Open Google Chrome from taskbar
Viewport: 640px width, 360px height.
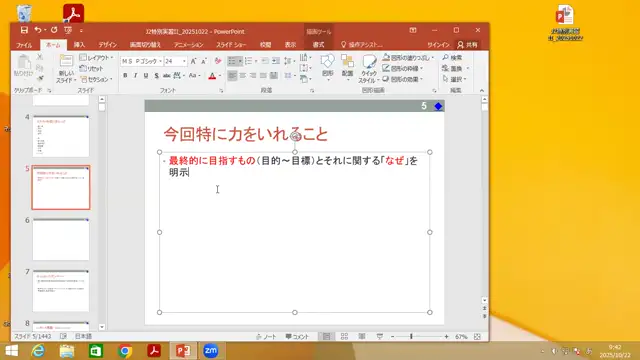point(125,351)
